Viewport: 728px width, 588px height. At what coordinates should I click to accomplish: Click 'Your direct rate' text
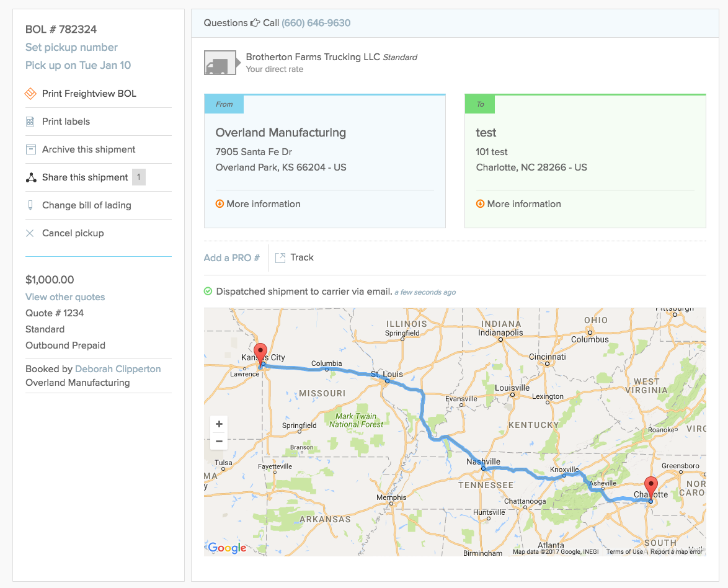[274, 69]
